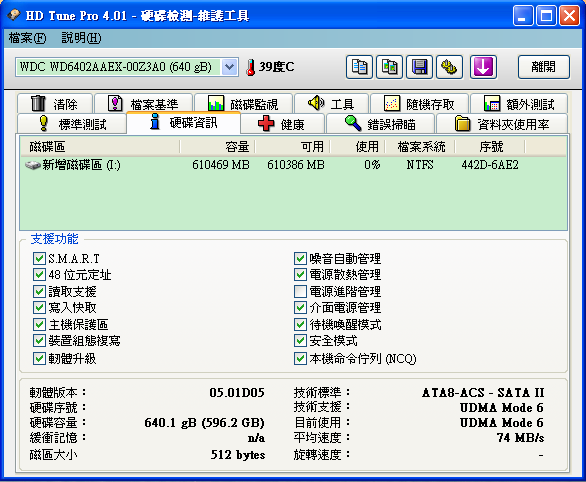Toggle the 介面電源管理 checkbox
The width and height of the screenshot is (586, 482).
coord(300,308)
